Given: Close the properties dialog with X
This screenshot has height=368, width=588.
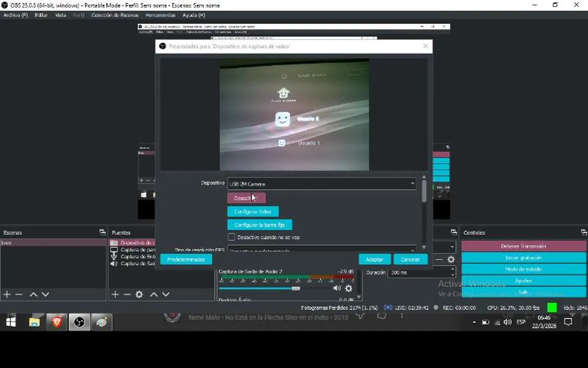Looking at the screenshot, I should (425, 46).
